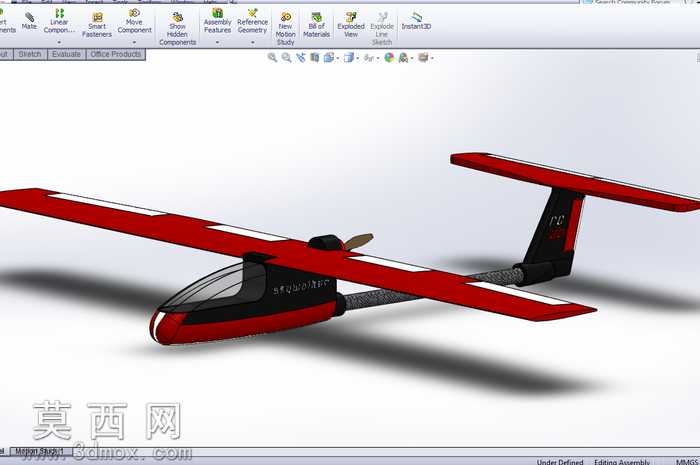
Task: Expand the Assembly Features dropdown arrow
Action: [217, 42]
